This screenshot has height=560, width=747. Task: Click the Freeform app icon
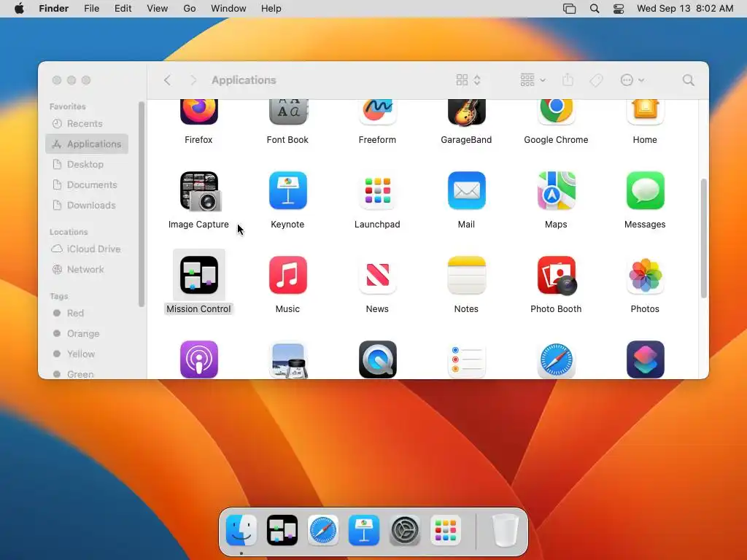377,112
